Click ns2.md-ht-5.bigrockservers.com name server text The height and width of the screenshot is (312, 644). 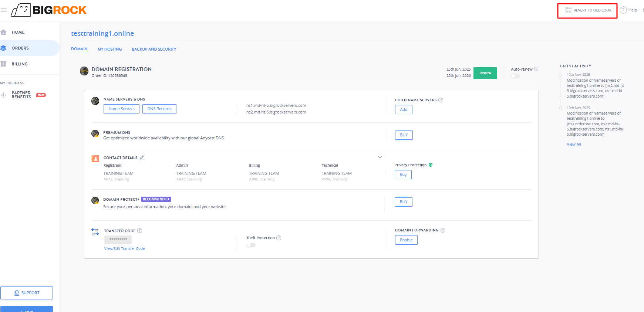coord(276,112)
